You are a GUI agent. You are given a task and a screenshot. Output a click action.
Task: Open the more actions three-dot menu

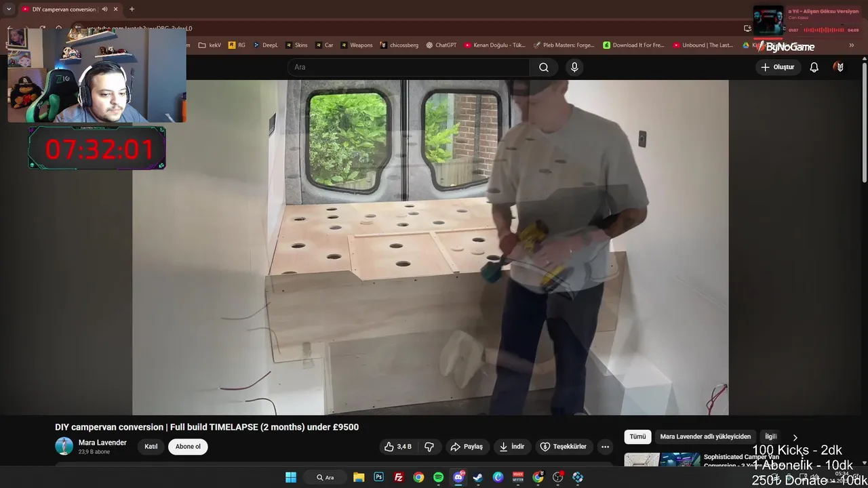pyautogui.click(x=605, y=447)
